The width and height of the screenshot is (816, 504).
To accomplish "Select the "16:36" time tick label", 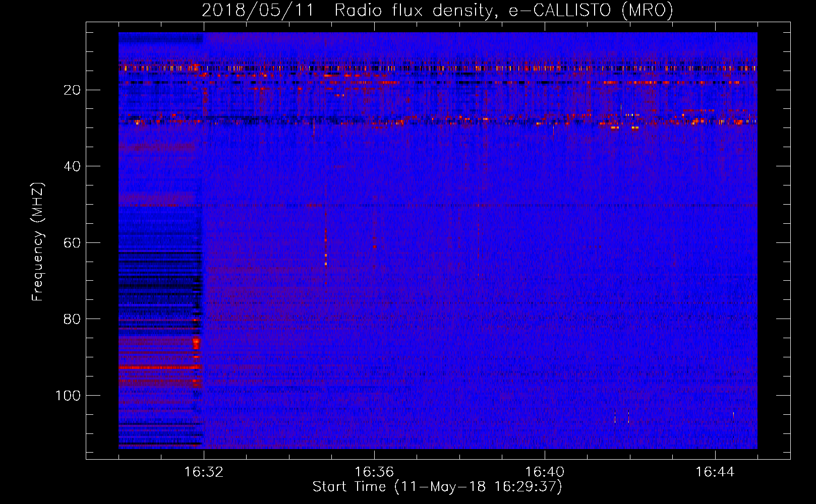I will 374,472.
